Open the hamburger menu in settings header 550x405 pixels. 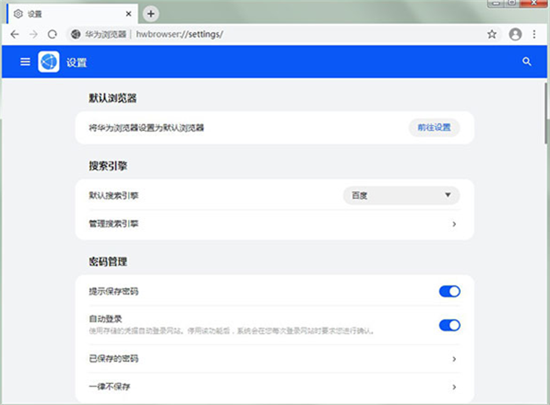pyautogui.click(x=25, y=62)
